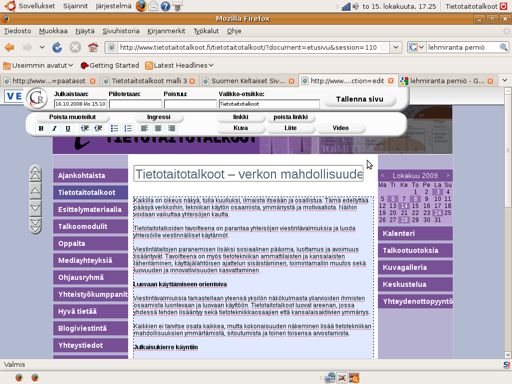Image resolution: width=512 pixels, height=384 pixels.
Task: Switch to the Tietotaitotalkoot malli 3 tab
Action: coord(149,81)
